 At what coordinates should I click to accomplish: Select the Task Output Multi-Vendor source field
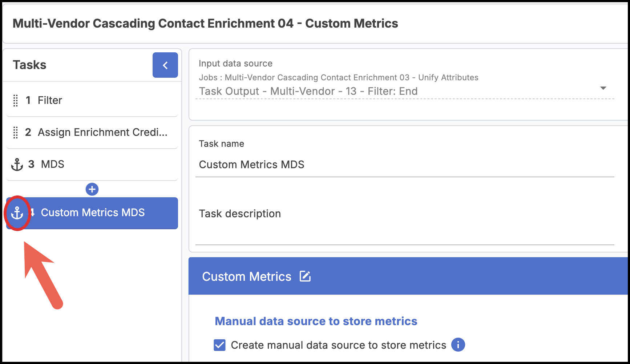(308, 91)
